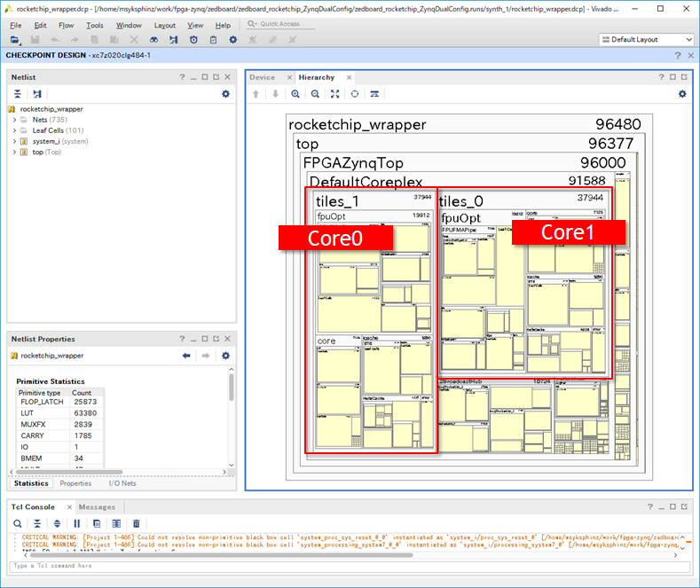
Task: Open the Default Layout dropdown
Action: (x=646, y=40)
